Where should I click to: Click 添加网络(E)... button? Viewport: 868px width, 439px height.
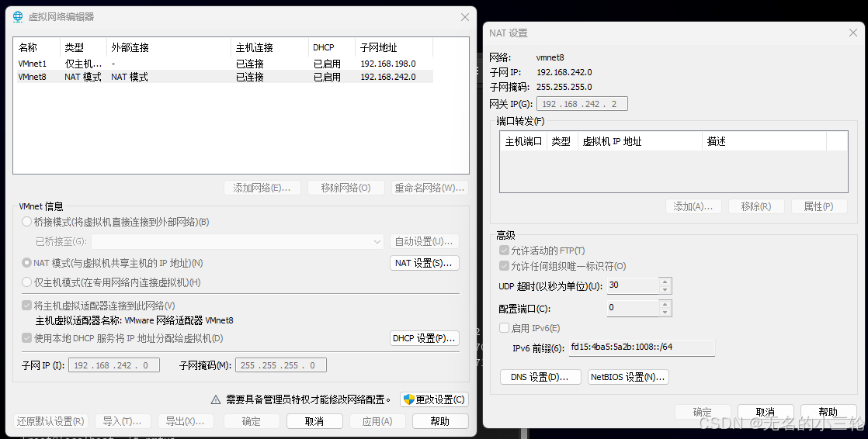coord(262,188)
